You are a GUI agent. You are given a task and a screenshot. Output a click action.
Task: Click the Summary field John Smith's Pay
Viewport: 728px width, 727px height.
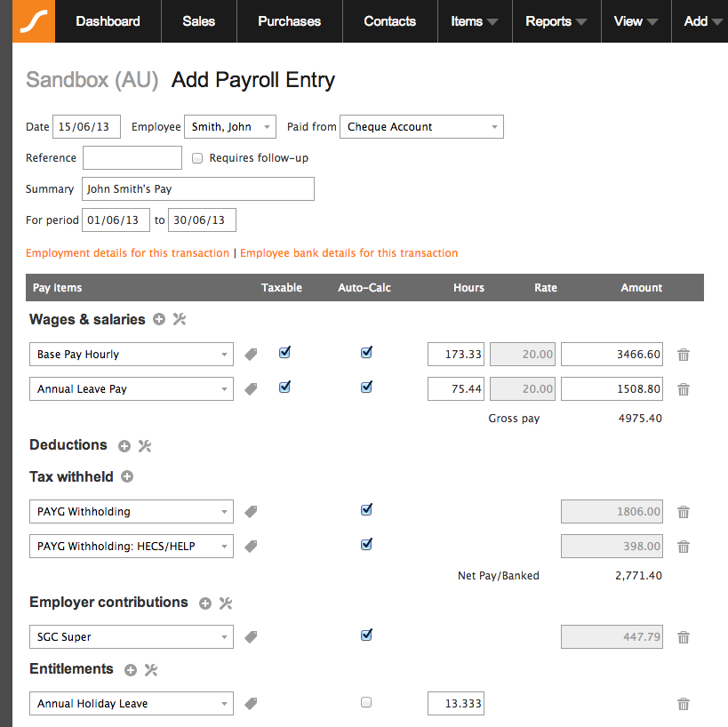[x=198, y=189]
